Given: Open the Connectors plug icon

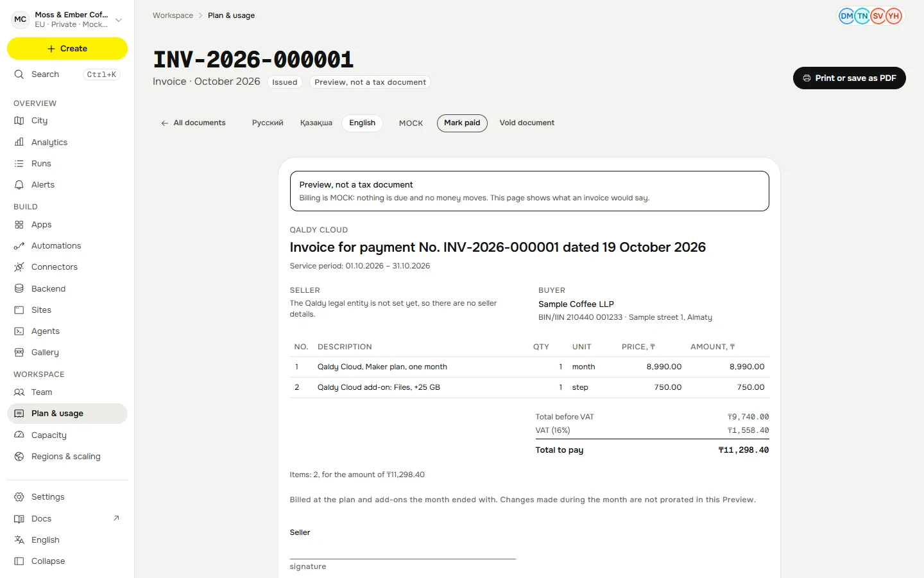Looking at the screenshot, I should (x=19, y=267).
